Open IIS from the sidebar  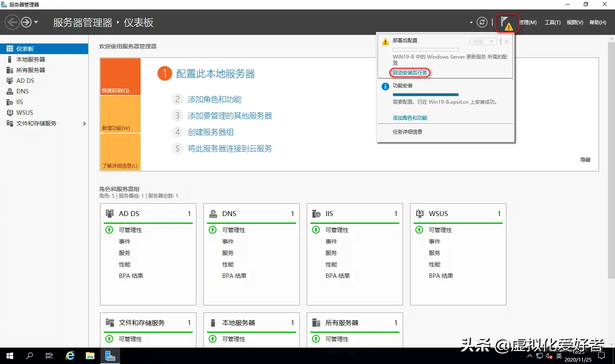[x=19, y=102]
